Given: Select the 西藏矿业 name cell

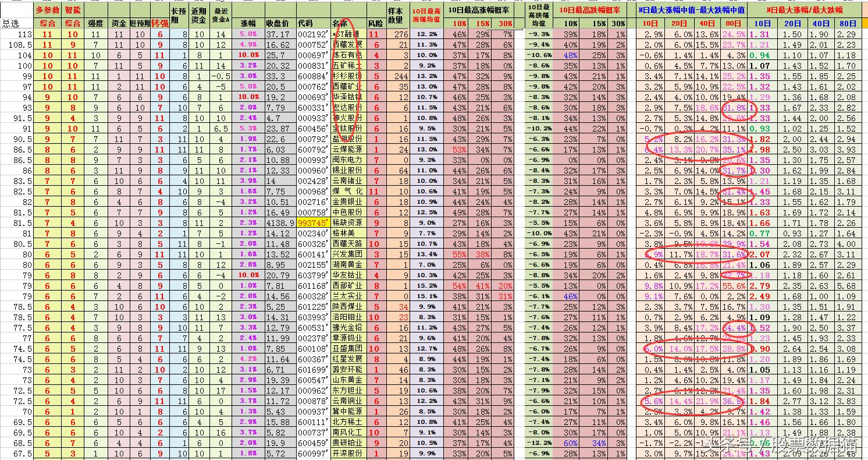Looking at the screenshot, I should (x=348, y=87).
